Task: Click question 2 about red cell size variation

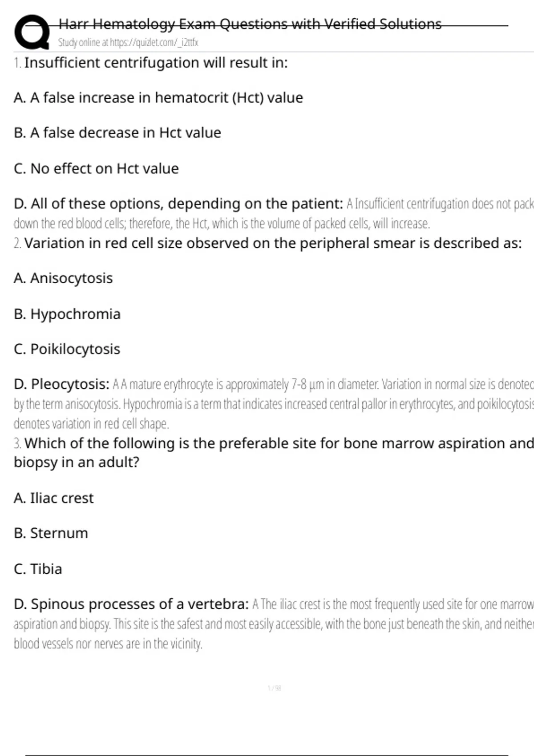Action: (x=272, y=243)
